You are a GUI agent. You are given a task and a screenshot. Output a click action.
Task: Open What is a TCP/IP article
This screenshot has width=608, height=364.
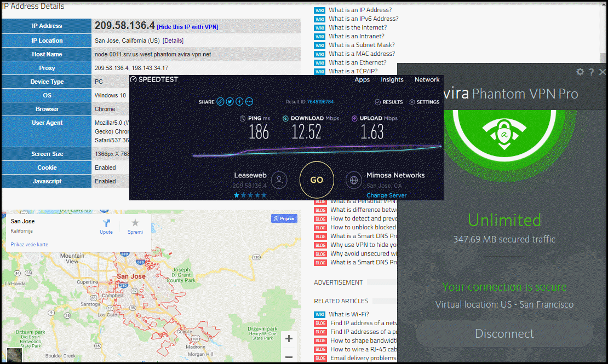pyautogui.click(x=353, y=71)
